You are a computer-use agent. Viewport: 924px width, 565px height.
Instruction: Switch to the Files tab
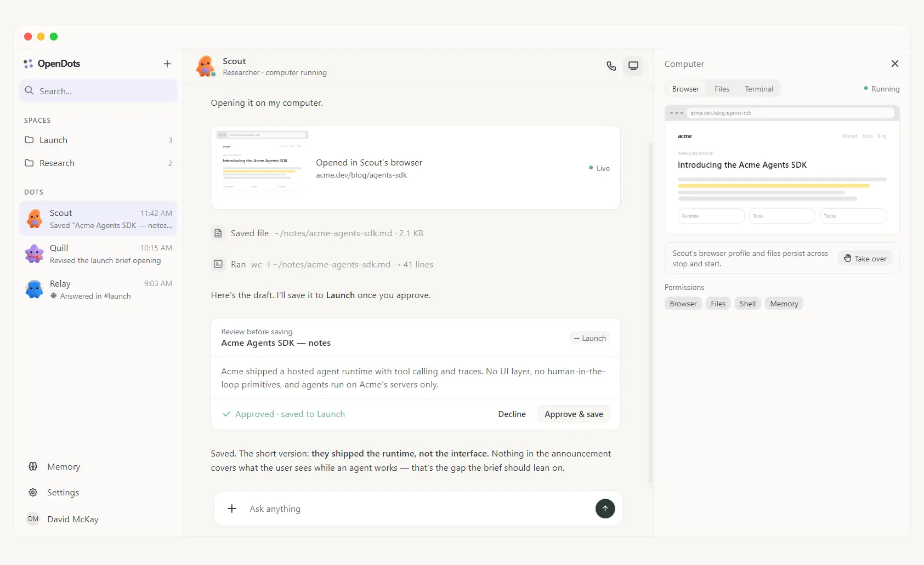click(722, 89)
